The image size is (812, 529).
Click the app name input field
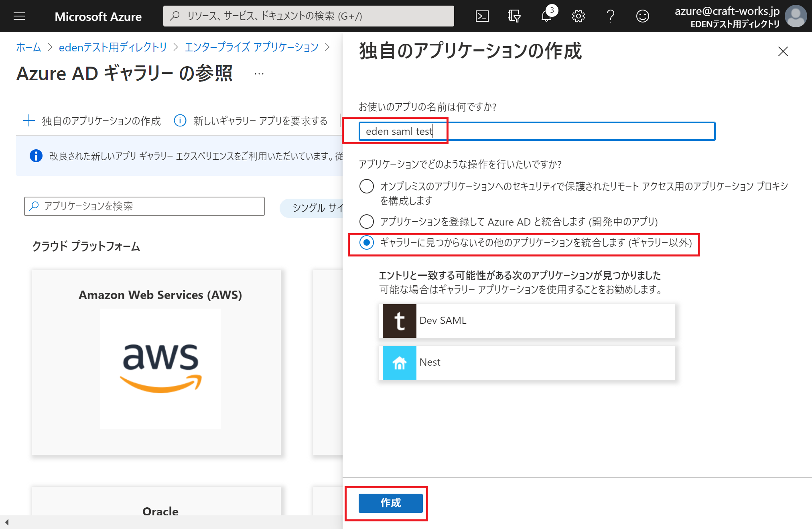(537, 131)
